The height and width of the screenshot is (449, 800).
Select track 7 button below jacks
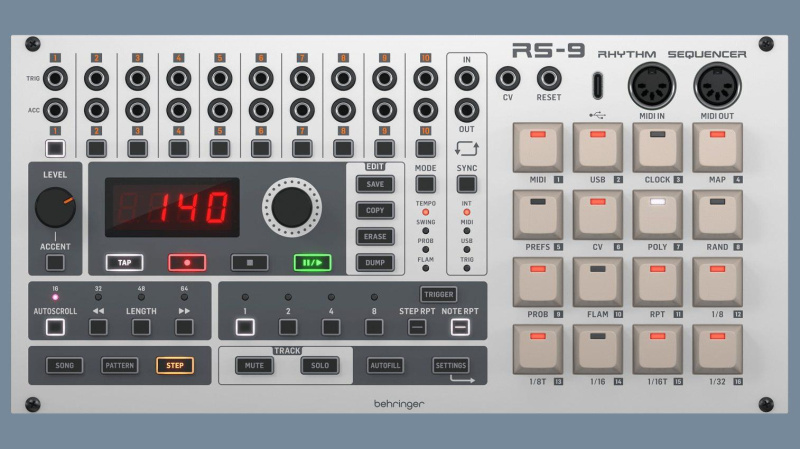click(x=302, y=148)
